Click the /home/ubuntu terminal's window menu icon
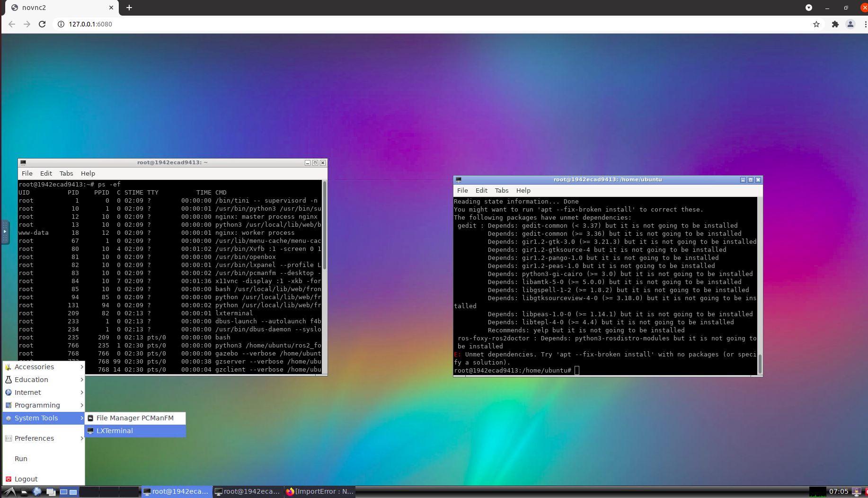The height and width of the screenshot is (498, 868). (459, 180)
